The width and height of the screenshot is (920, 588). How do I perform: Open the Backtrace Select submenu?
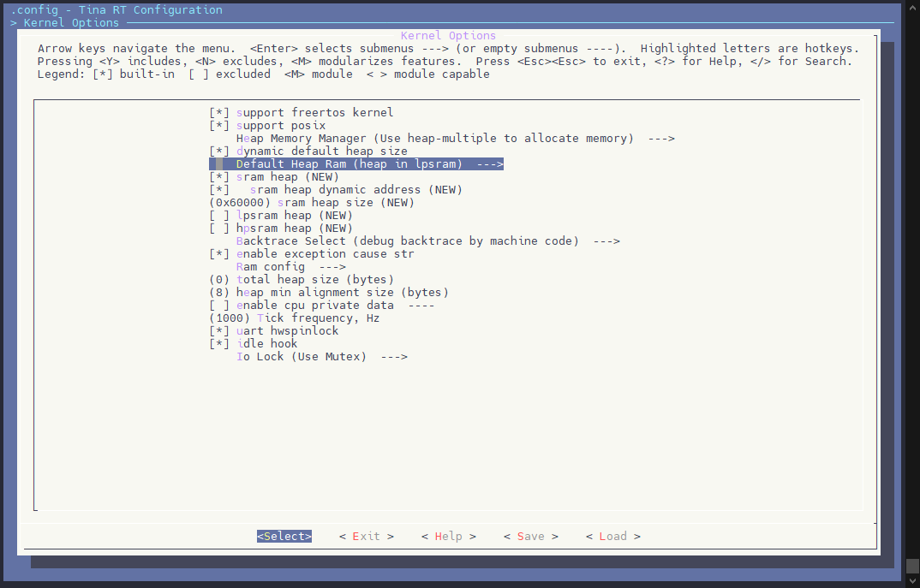[x=427, y=241]
